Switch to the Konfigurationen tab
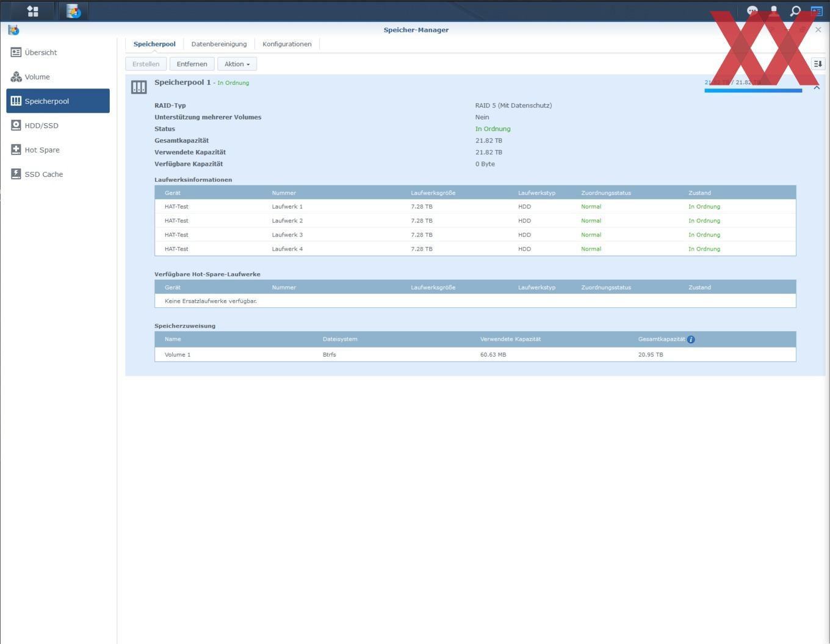This screenshot has width=830, height=644. (287, 44)
